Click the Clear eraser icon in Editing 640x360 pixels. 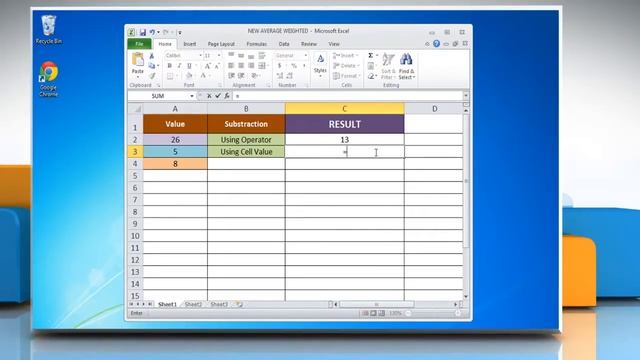pos(371,76)
